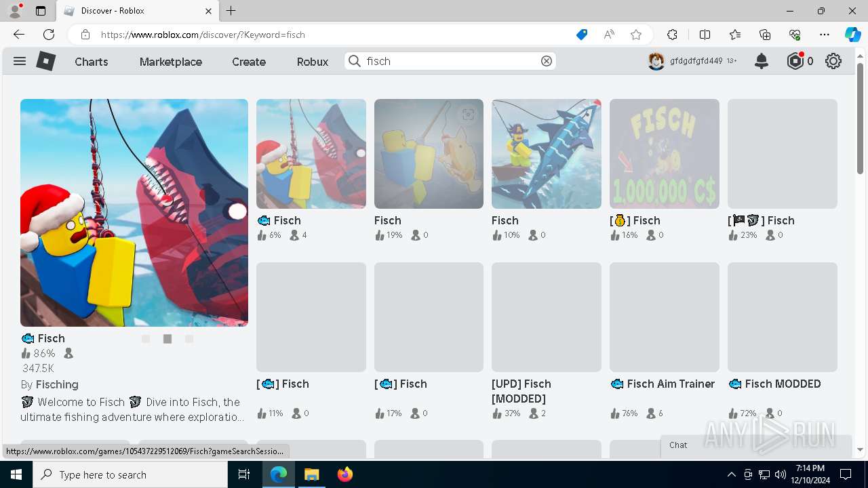The image size is (868, 488).
Task: Select the Discover - Roblox tab
Action: click(137, 11)
